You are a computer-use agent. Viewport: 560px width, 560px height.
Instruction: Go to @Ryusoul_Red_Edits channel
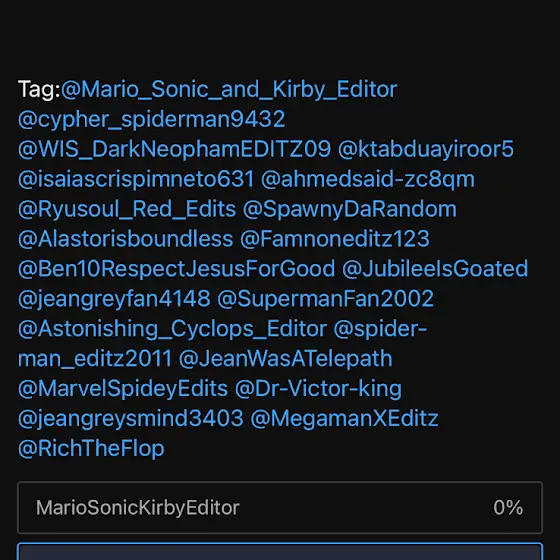coord(127,209)
